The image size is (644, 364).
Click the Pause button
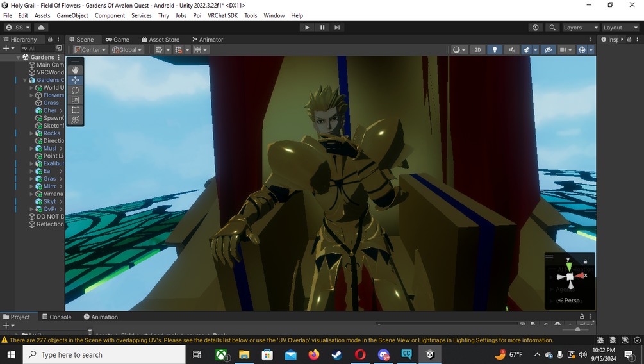pos(322,28)
